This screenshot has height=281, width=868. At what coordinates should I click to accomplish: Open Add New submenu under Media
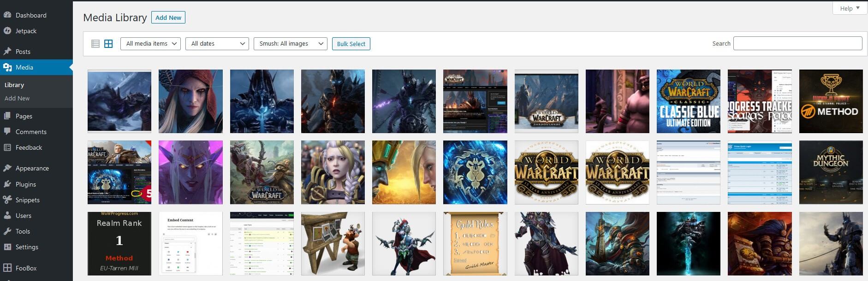pos(17,98)
